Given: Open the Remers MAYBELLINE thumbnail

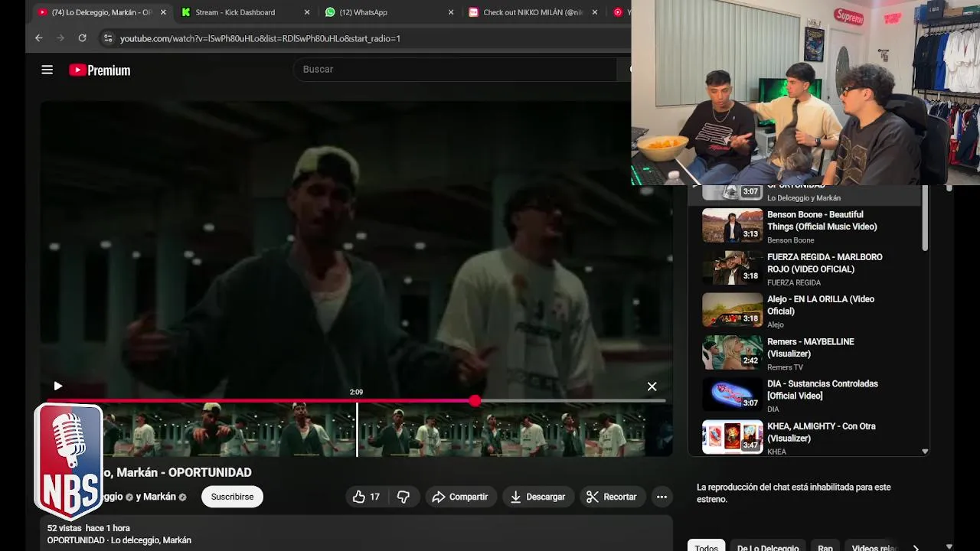Looking at the screenshot, I should tap(733, 352).
